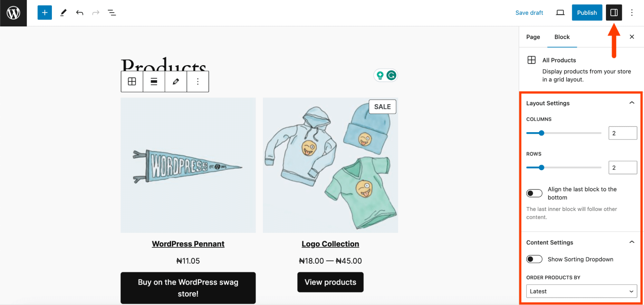644x305 pixels.
Task: Collapse the Layout Settings section
Action: click(632, 103)
